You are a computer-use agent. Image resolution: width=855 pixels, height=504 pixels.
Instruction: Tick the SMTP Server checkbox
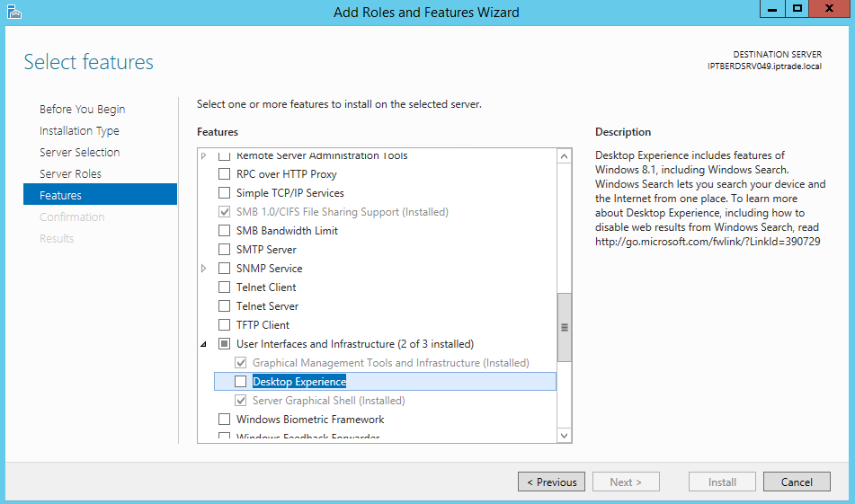(x=224, y=250)
